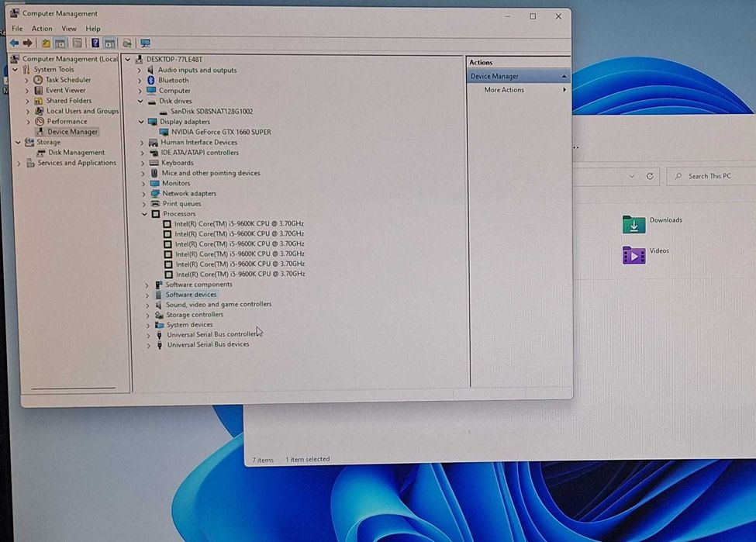Select Universal Serial Bus devices
This screenshot has height=542, width=756.
pyautogui.click(x=209, y=344)
